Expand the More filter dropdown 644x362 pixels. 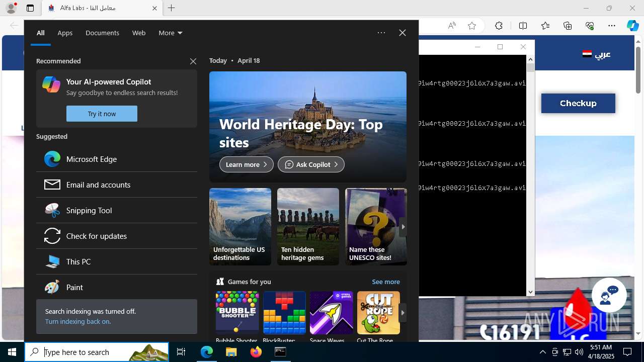[x=171, y=33]
